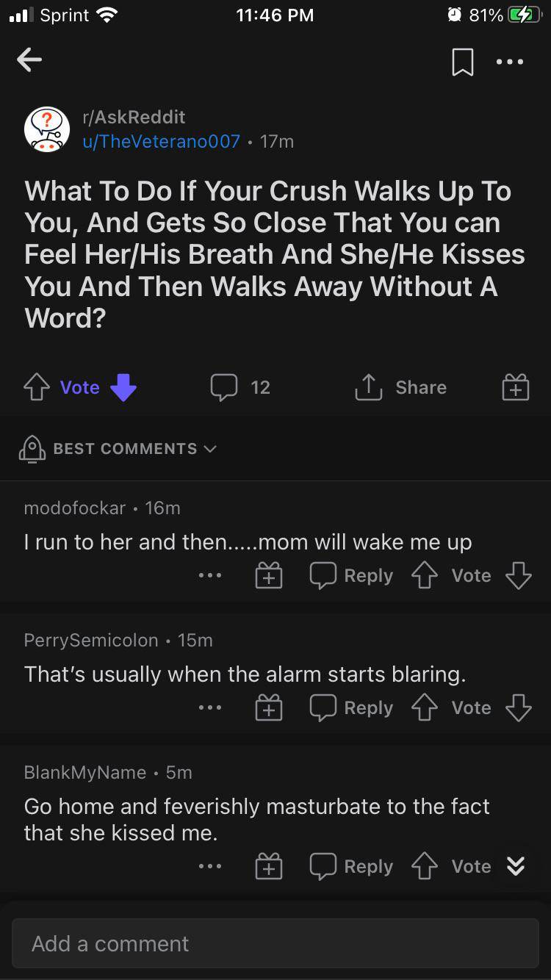Downvote PerrySemicolon's comment

coord(518,708)
